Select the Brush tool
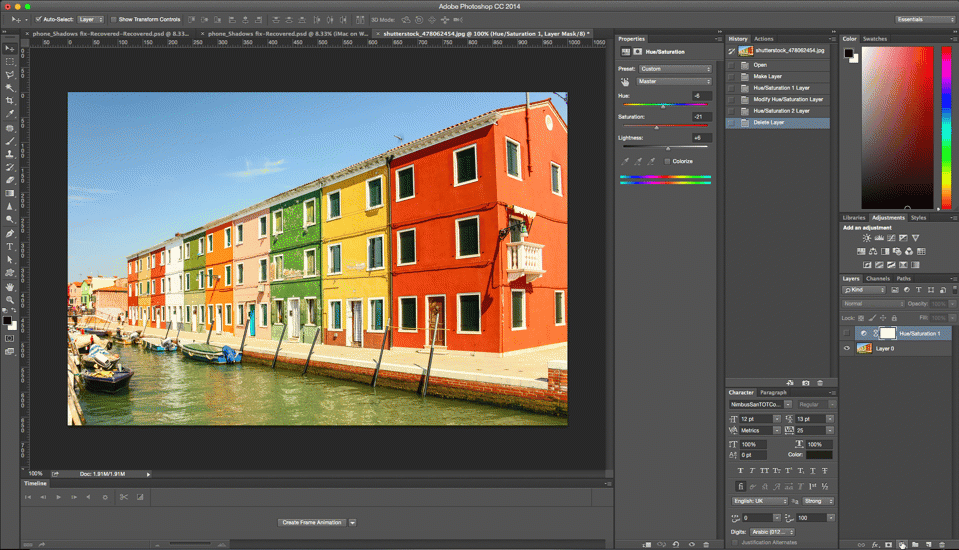The height and width of the screenshot is (550, 959). coord(10,141)
